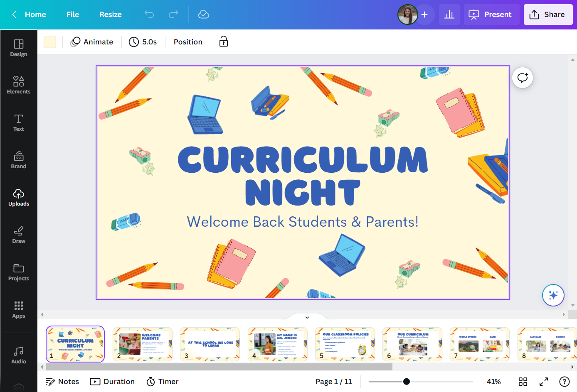The height and width of the screenshot is (392, 577).
Task: Click the user profile avatar
Action: pyautogui.click(x=407, y=15)
